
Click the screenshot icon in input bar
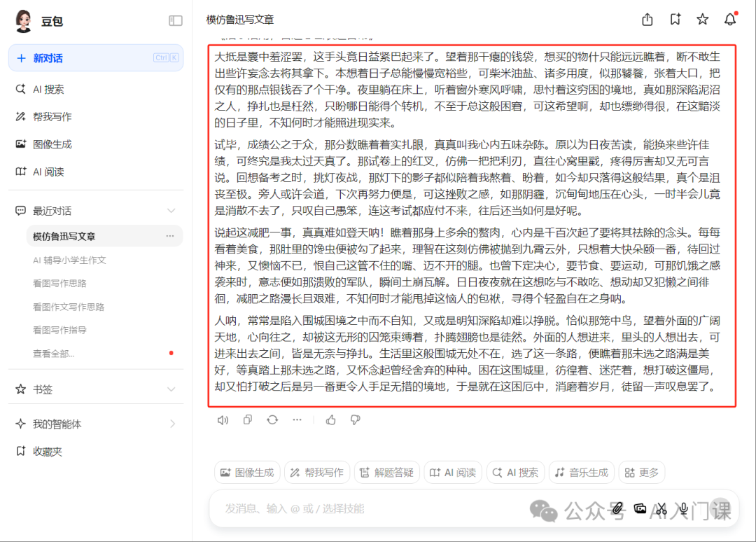tap(640, 508)
